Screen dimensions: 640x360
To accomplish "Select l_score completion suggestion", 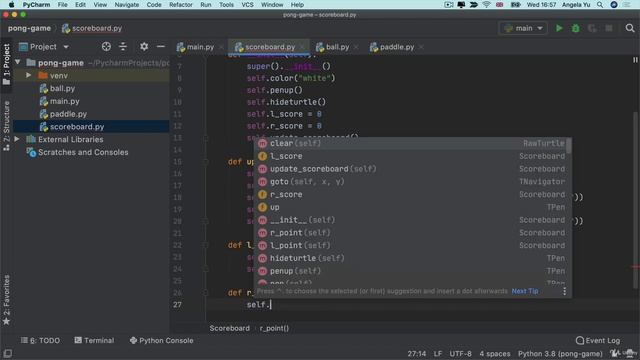I will [412, 156].
